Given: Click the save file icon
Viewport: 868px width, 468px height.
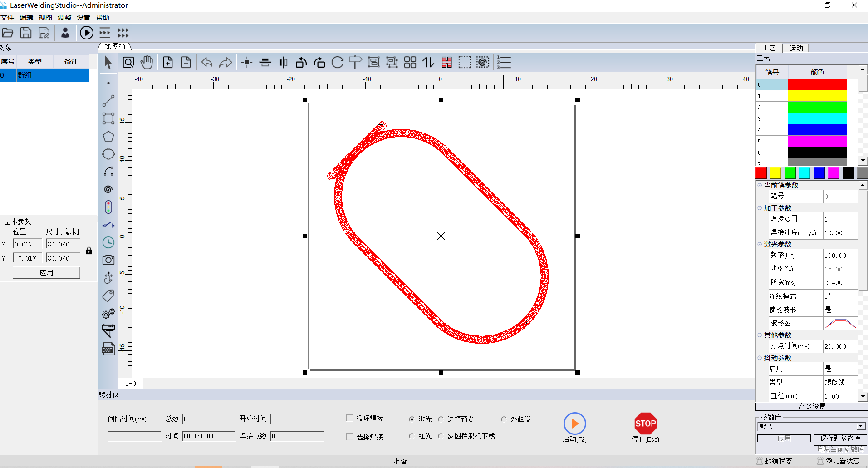Looking at the screenshot, I should [x=26, y=33].
